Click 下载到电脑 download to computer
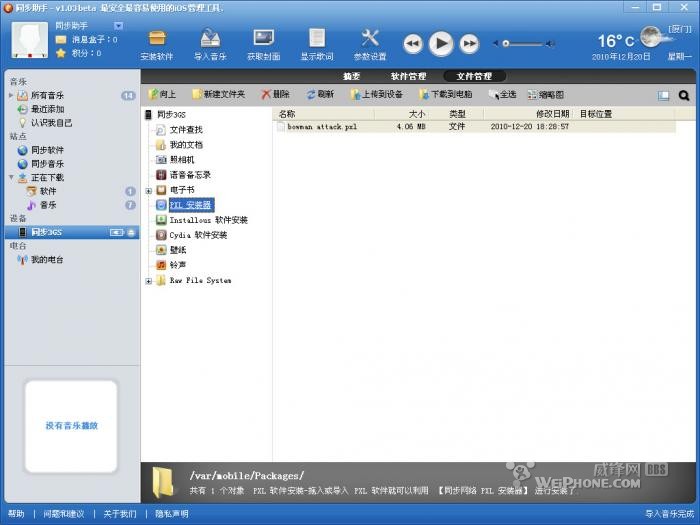Image resolution: width=700 pixels, height=525 pixels. (x=446, y=94)
